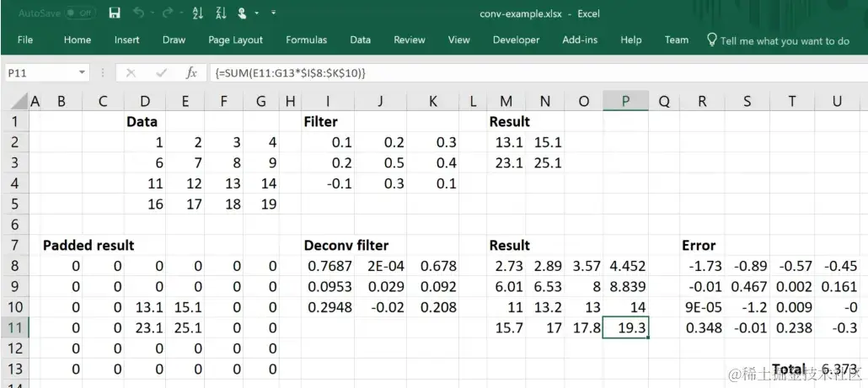Click the 'Error' heading cell
Viewport: 868px width, 388px height.
pos(702,245)
